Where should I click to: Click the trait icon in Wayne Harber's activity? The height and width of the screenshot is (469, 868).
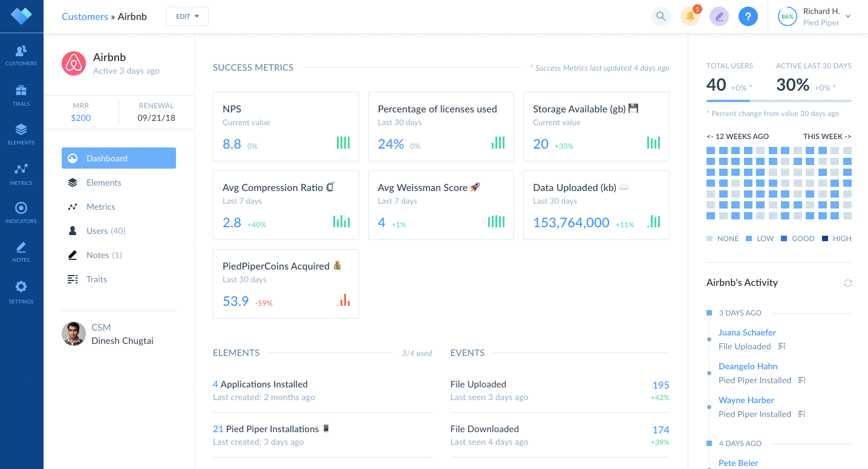(802, 414)
